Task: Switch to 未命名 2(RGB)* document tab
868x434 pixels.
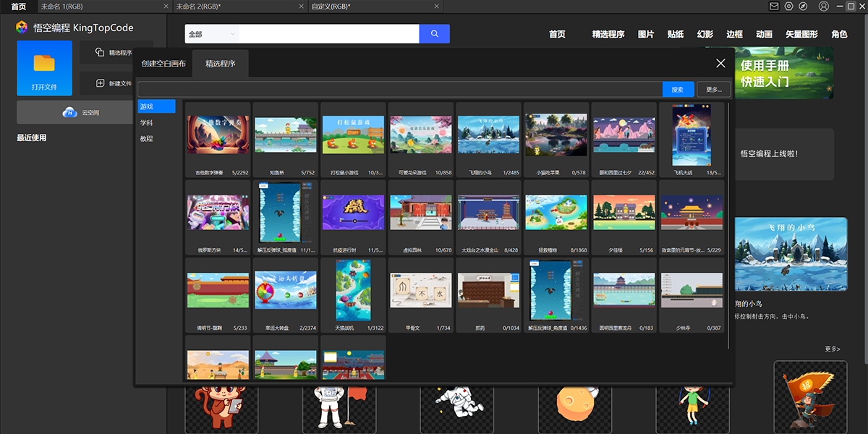Action: pyautogui.click(x=239, y=7)
